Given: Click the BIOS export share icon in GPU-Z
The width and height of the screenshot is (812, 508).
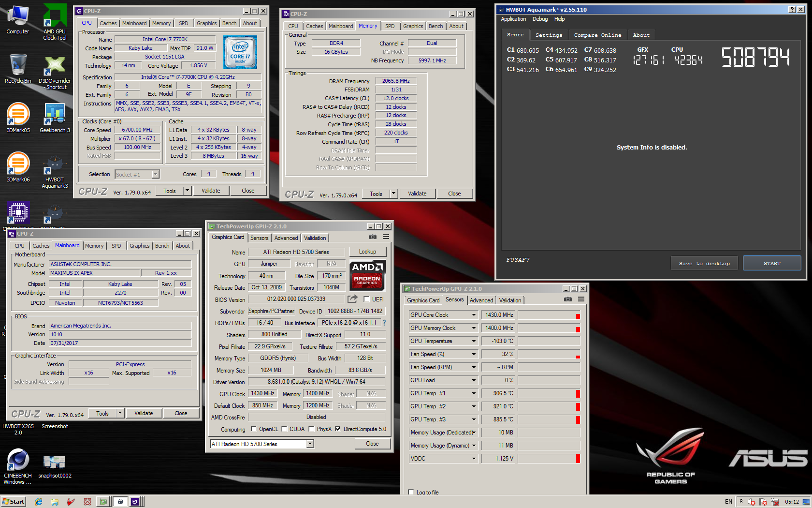Looking at the screenshot, I should click(353, 299).
